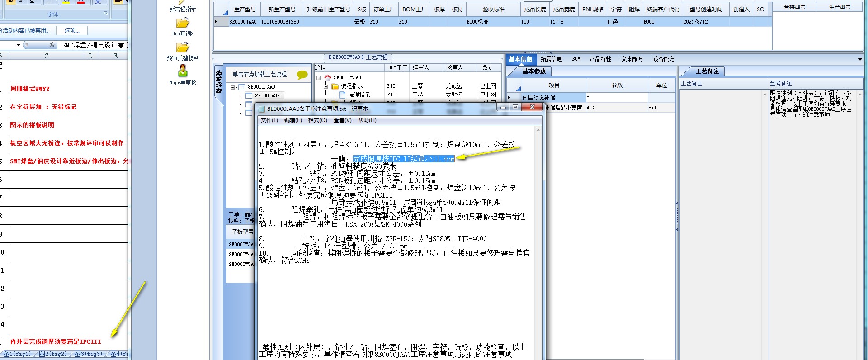Select grid row 8E0000JAA0 production model cell

(243, 22)
